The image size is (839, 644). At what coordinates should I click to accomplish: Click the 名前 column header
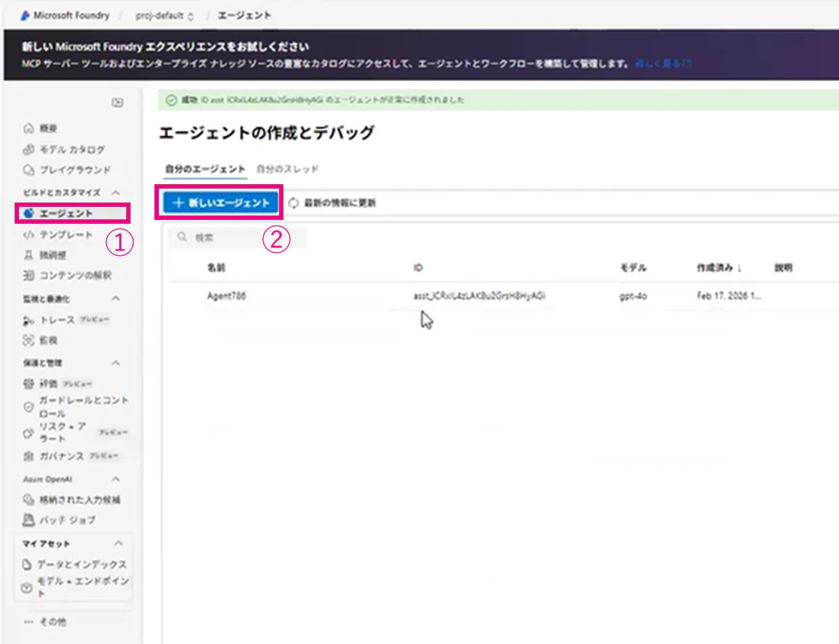click(x=216, y=267)
